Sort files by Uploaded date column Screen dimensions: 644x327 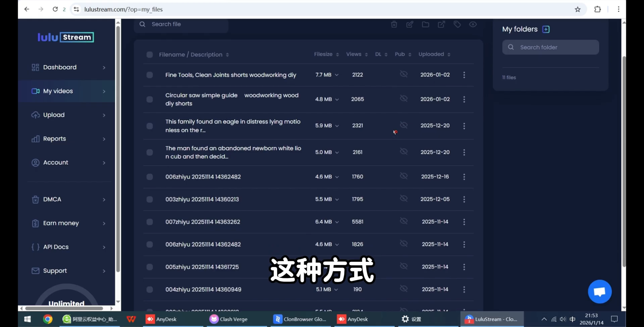[x=434, y=54]
